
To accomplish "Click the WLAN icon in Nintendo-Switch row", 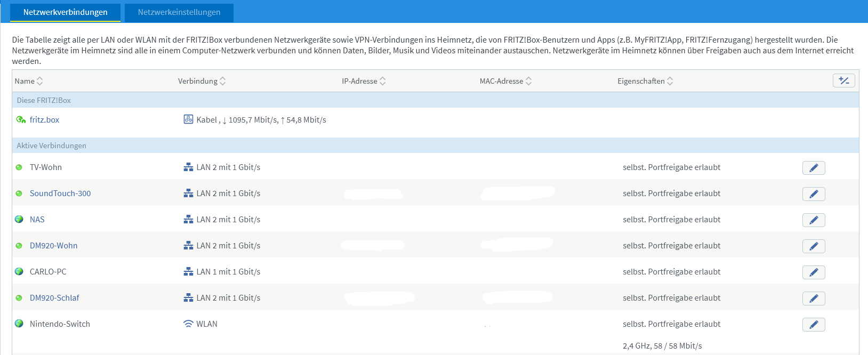I will [188, 324].
